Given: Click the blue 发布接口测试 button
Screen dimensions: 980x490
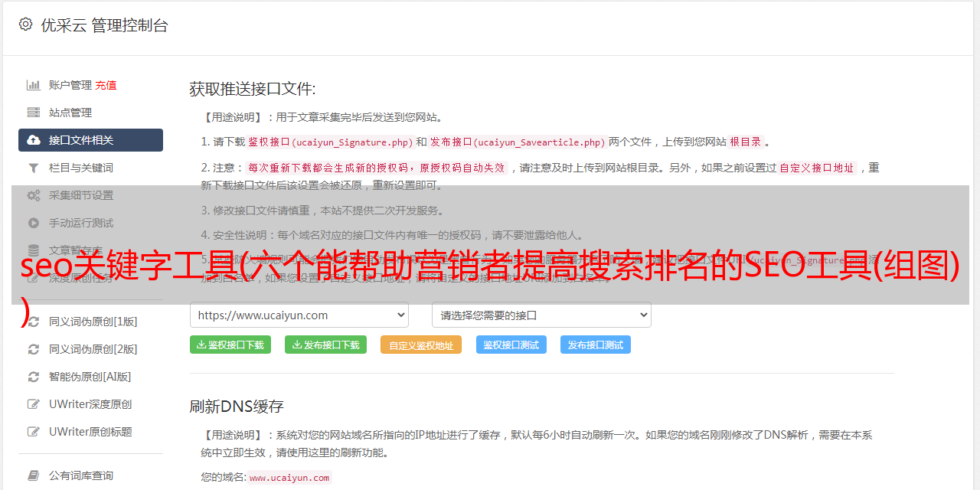Looking at the screenshot, I should pos(596,345).
